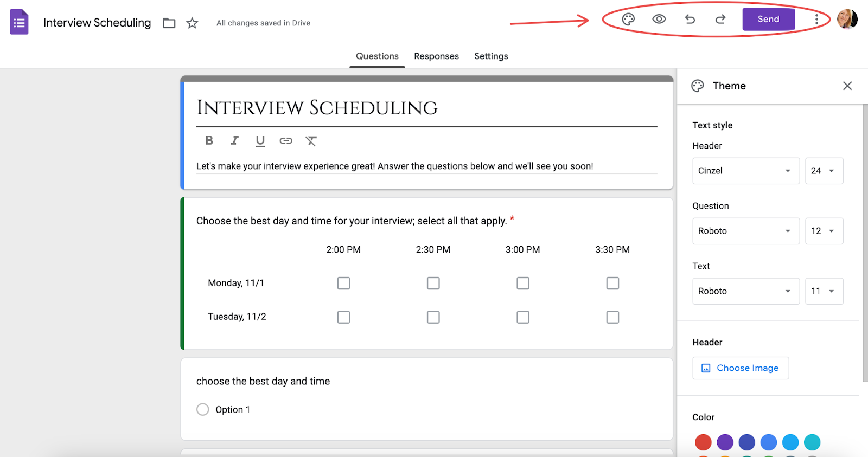Pick the purple theme color
Image resolution: width=868 pixels, height=457 pixels.
(725, 442)
